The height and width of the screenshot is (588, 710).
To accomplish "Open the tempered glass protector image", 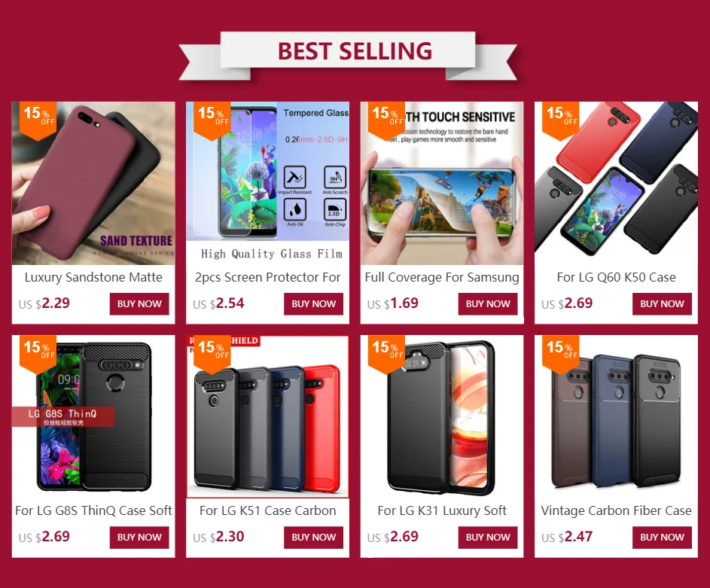I will [267, 183].
